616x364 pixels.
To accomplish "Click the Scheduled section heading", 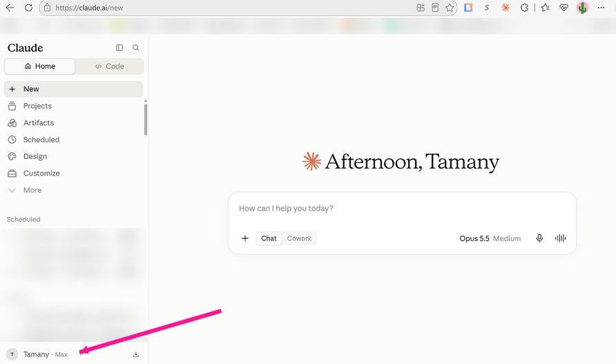I will tap(23, 220).
